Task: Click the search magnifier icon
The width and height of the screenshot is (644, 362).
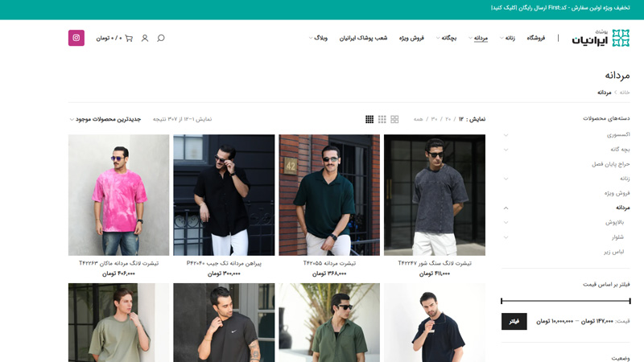Action: coord(161,38)
